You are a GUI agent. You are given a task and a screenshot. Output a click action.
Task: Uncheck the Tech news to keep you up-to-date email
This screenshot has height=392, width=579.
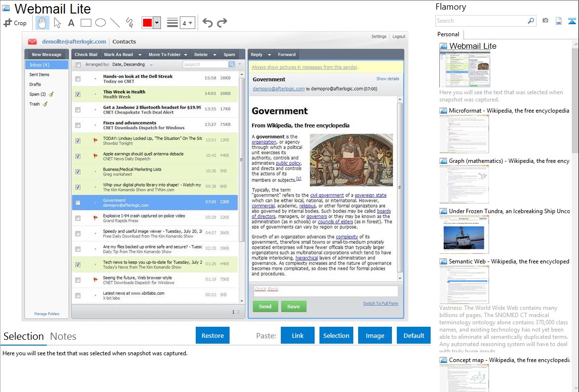coord(78,265)
